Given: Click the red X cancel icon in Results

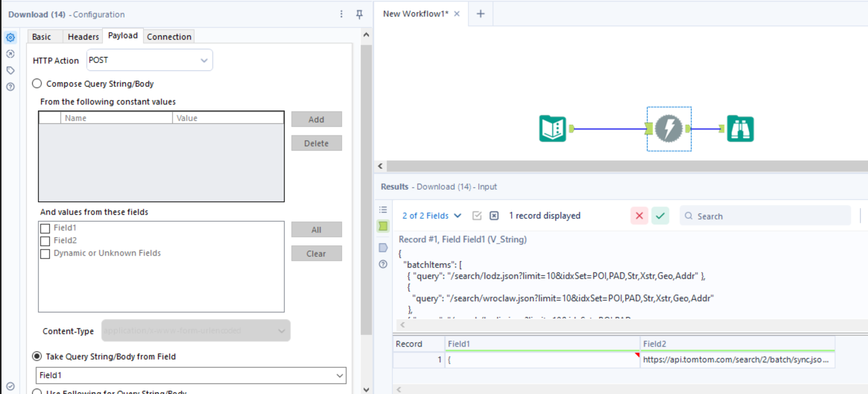Looking at the screenshot, I should [x=639, y=216].
